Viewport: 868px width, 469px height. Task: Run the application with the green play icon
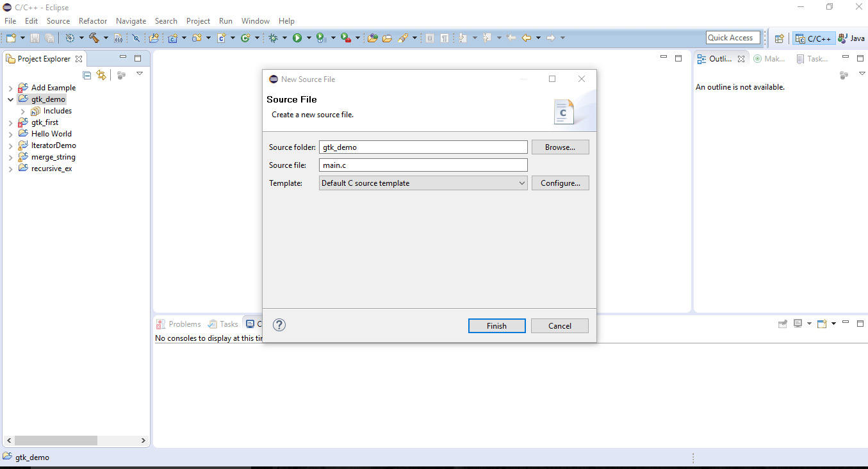(299, 38)
